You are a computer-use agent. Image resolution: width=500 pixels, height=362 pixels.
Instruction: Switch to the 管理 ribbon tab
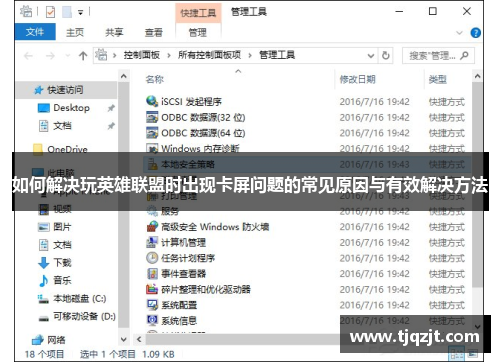tap(198, 32)
